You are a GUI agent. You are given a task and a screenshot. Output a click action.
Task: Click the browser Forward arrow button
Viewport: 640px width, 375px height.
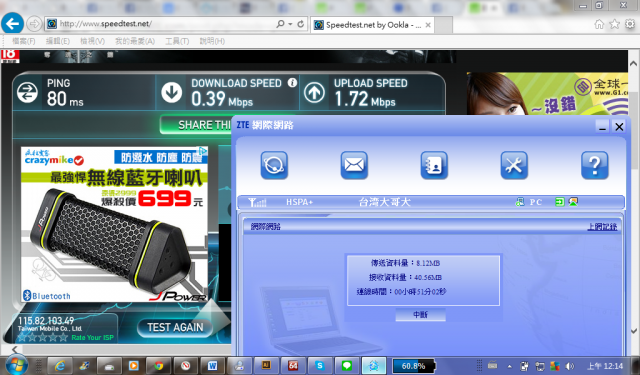pyautogui.click(x=34, y=24)
